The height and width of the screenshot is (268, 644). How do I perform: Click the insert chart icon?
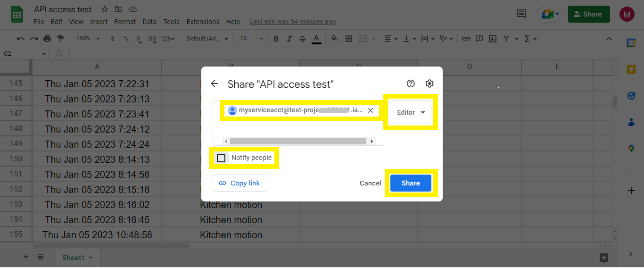coord(493,39)
